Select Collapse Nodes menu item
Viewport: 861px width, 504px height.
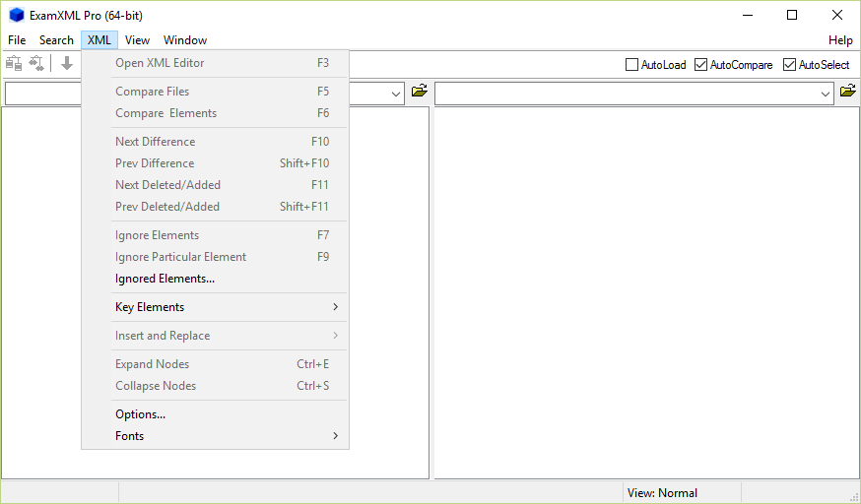coord(215,386)
